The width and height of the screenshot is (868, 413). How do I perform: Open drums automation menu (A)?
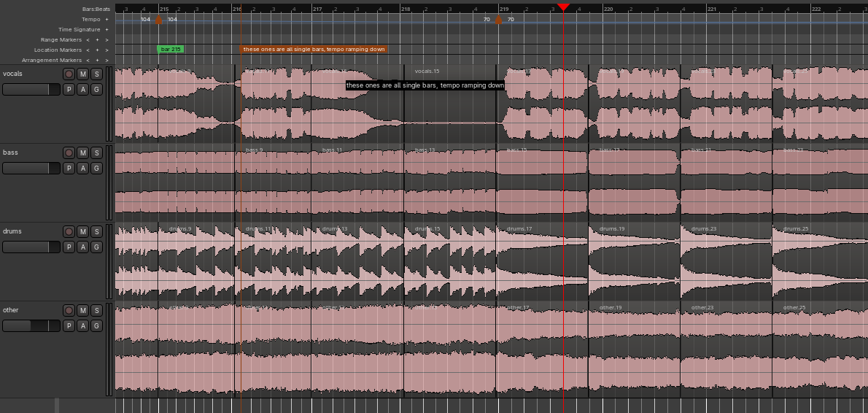pyautogui.click(x=82, y=247)
